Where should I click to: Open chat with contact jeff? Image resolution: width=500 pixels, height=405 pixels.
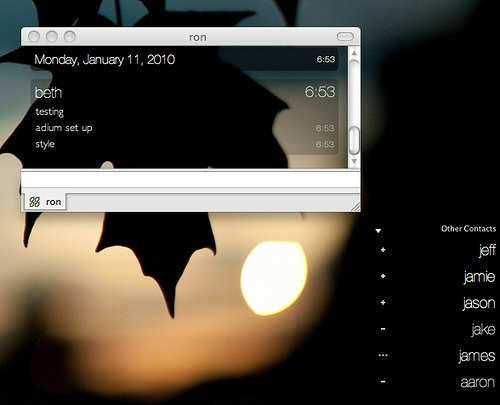[x=487, y=250]
